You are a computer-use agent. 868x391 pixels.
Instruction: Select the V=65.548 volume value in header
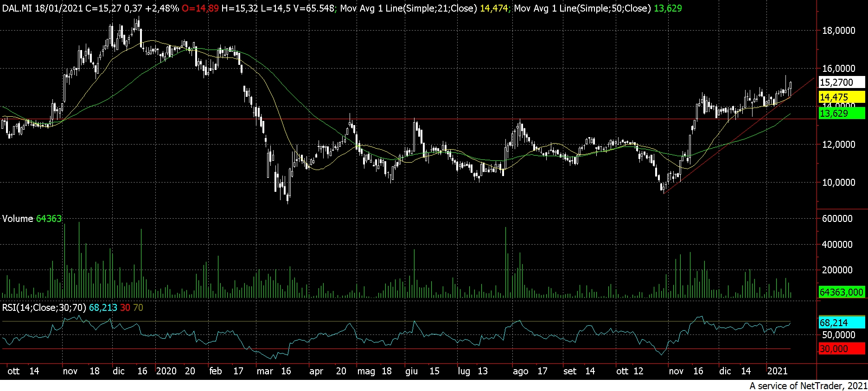pyautogui.click(x=314, y=8)
